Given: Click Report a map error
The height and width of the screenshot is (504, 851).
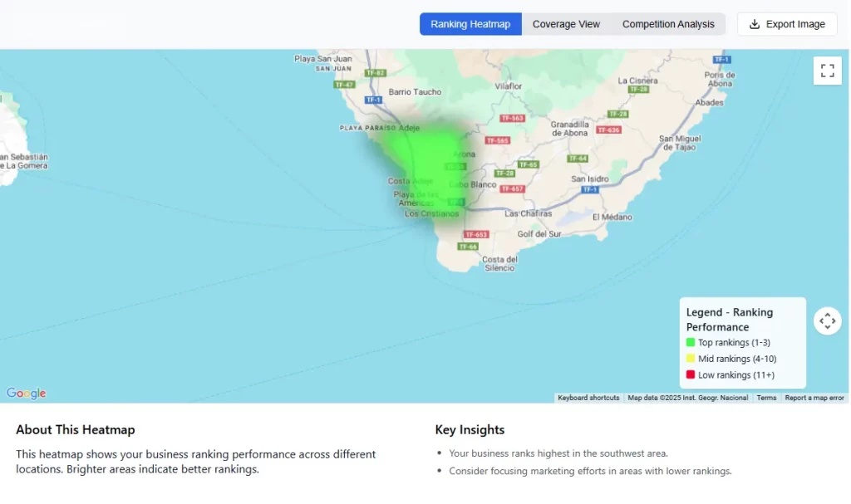Looking at the screenshot, I should click(x=814, y=398).
